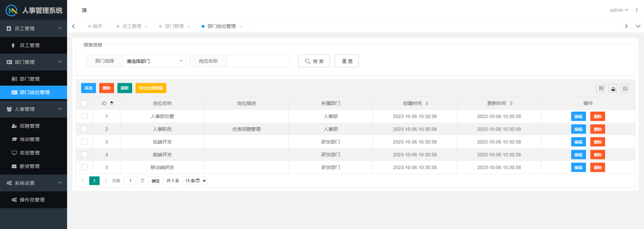Go to next page arrow in pagination
This screenshot has width=644, height=229.
(x=106, y=181)
